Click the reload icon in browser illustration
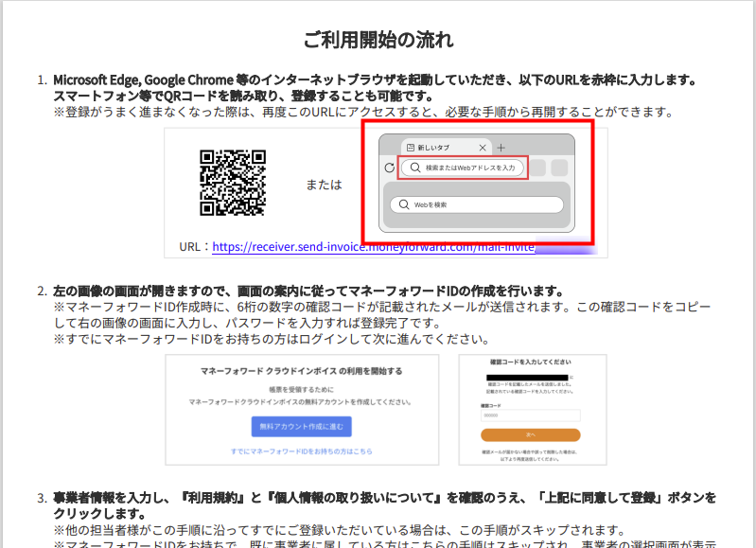 (x=389, y=168)
